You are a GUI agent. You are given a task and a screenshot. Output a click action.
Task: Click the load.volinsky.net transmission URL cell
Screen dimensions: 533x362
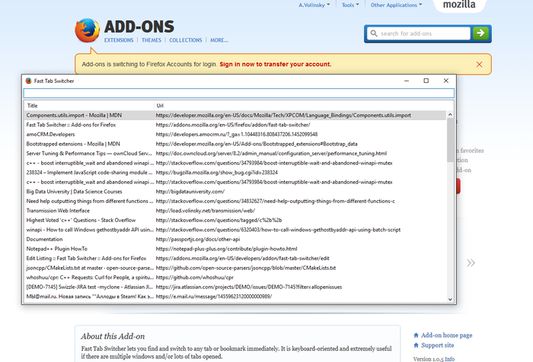(205, 210)
